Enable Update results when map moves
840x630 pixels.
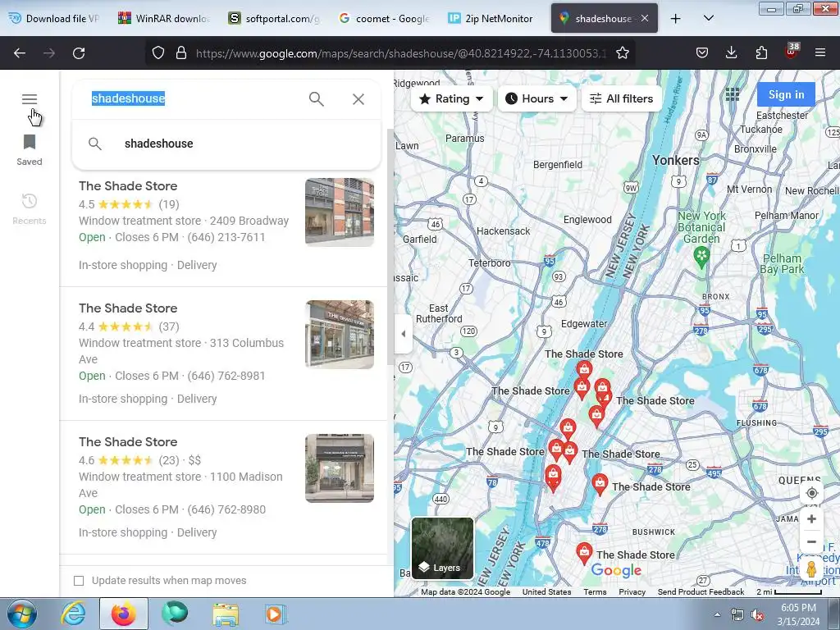(79, 581)
